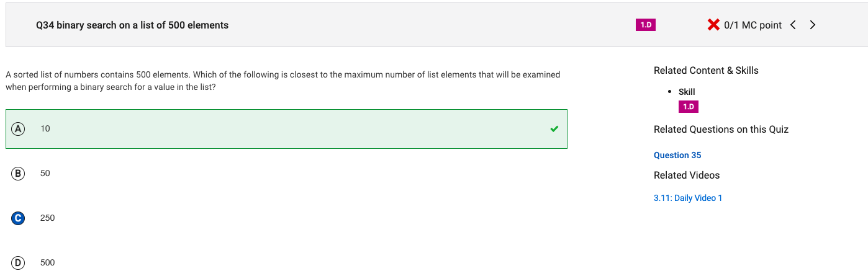The height and width of the screenshot is (276, 868).
Task: Click the 1.D skill badge in header
Action: pos(646,25)
